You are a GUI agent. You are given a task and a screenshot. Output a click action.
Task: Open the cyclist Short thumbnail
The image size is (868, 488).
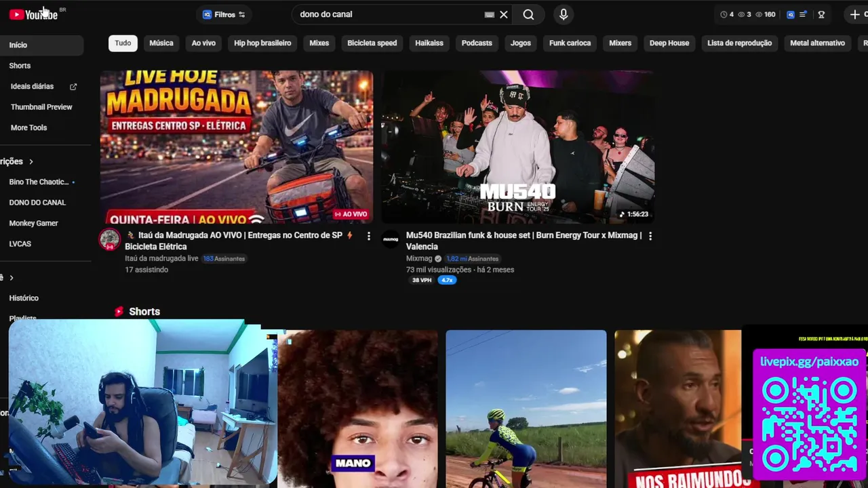point(526,409)
